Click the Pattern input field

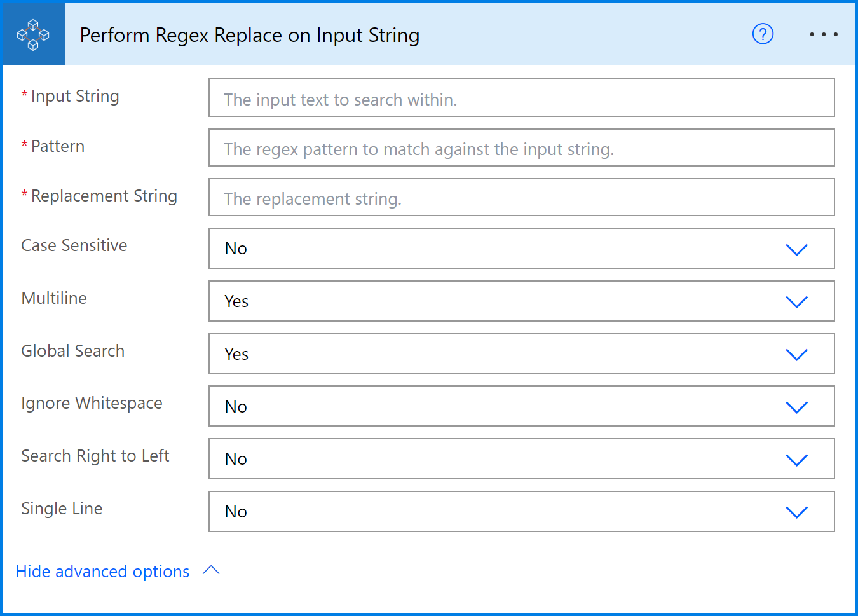click(x=521, y=147)
